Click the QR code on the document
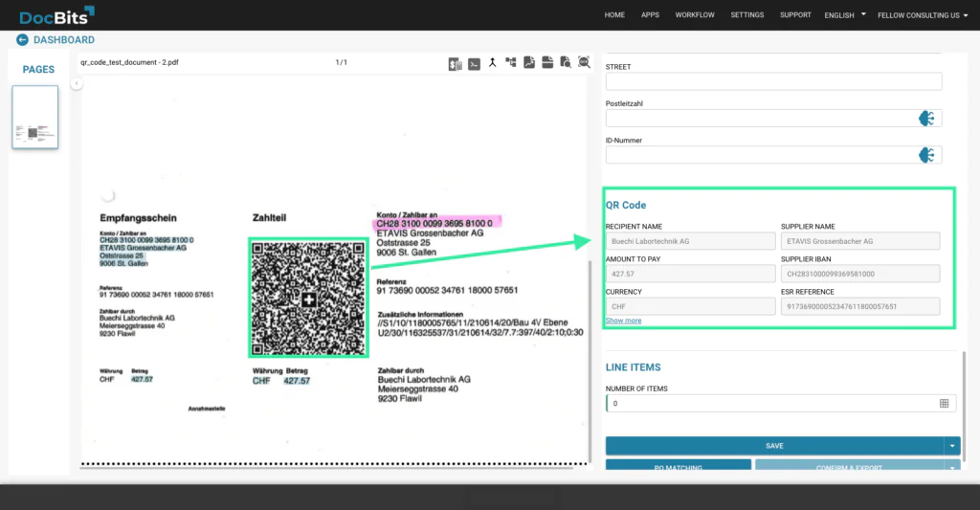Image resolution: width=980 pixels, height=510 pixels. point(308,298)
